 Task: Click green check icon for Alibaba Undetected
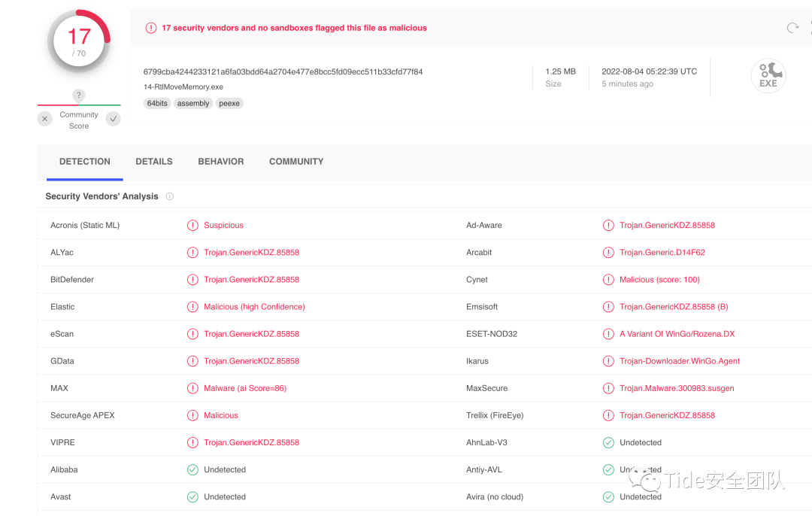192,470
